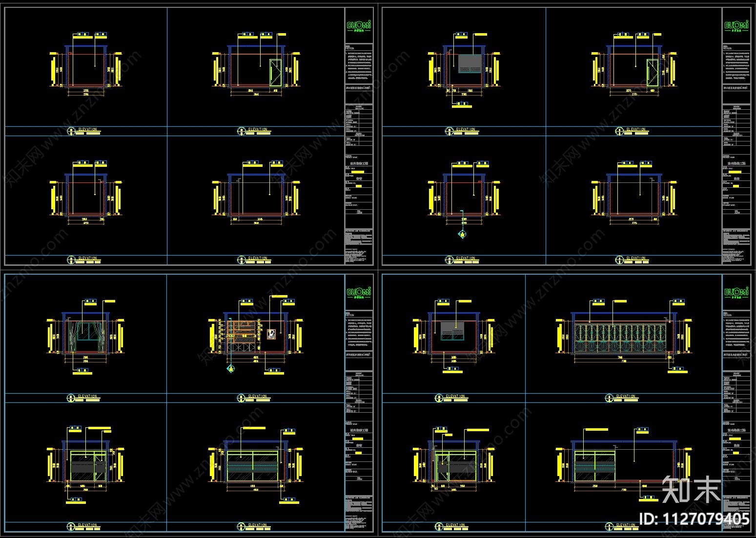
Task: Click the DUOMI logo on the bottom-right sheet
Action: 736,292
